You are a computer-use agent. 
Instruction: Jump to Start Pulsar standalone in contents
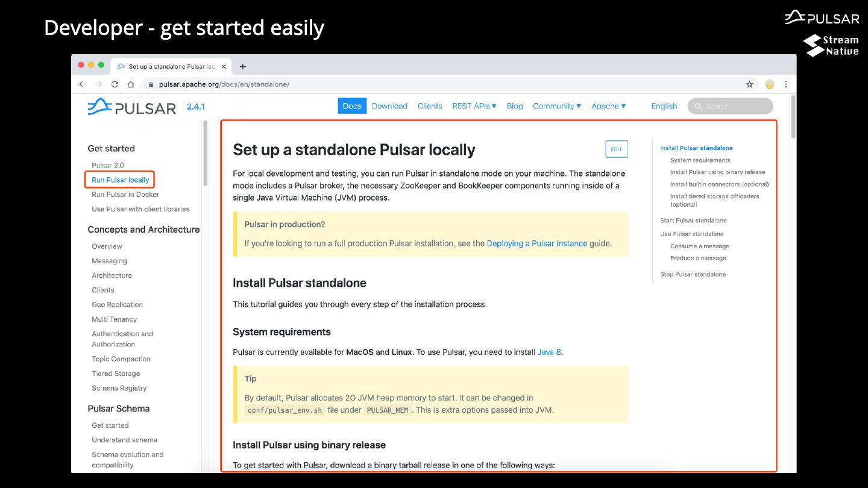(x=693, y=221)
